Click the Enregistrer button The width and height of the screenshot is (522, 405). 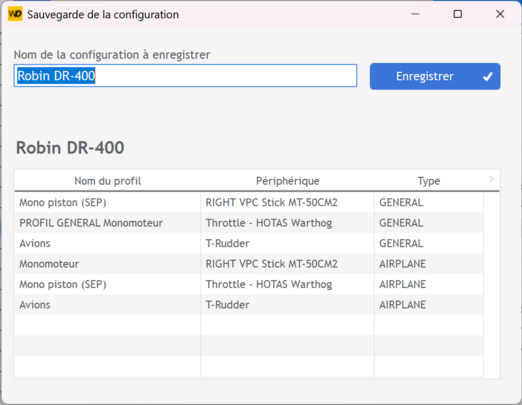point(435,76)
